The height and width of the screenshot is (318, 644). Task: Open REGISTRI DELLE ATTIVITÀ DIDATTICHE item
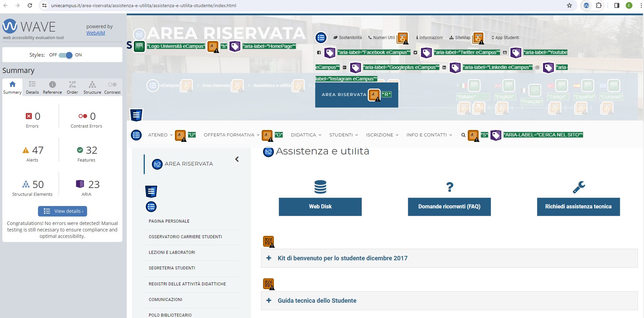(x=187, y=284)
